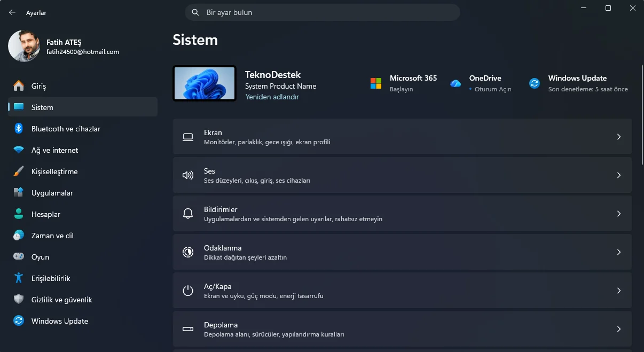Click the Bildirimler bell icon
644x352 pixels.
(x=188, y=214)
